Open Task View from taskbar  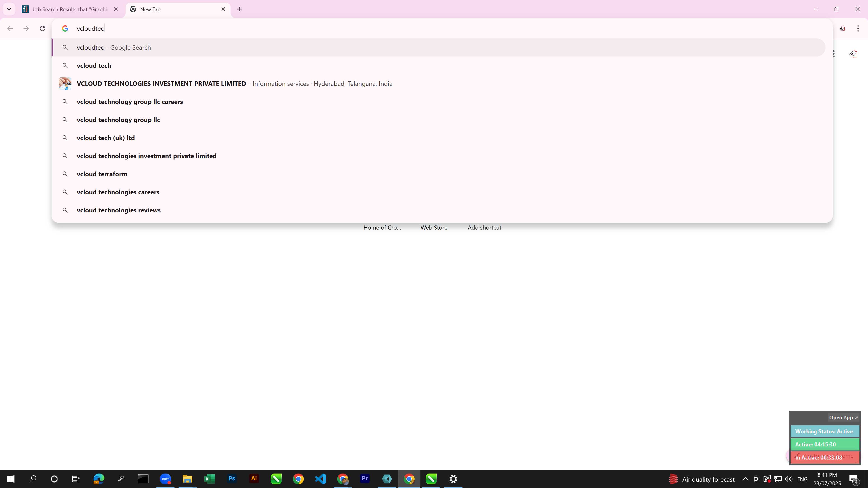76,479
